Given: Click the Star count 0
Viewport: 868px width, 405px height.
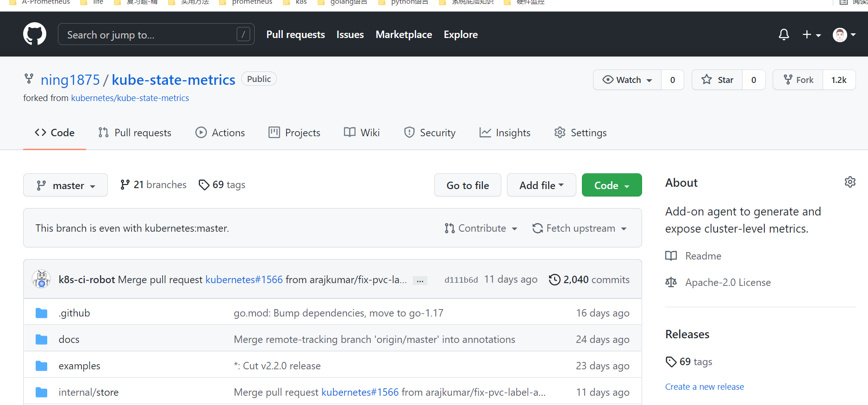Looking at the screenshot, I should (x=754, y=80).
